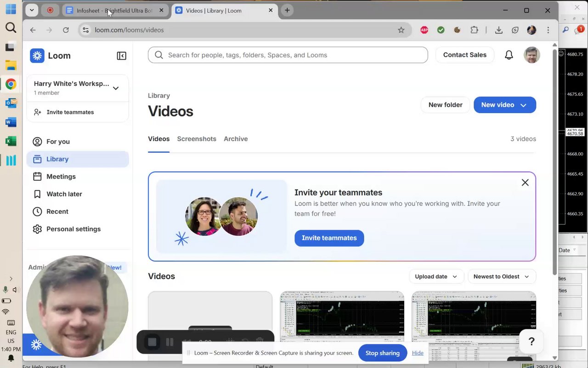Click the Hide link in sharing bar
The width and height of the screenshot is (588, 368).
click(x=418, y=353)
